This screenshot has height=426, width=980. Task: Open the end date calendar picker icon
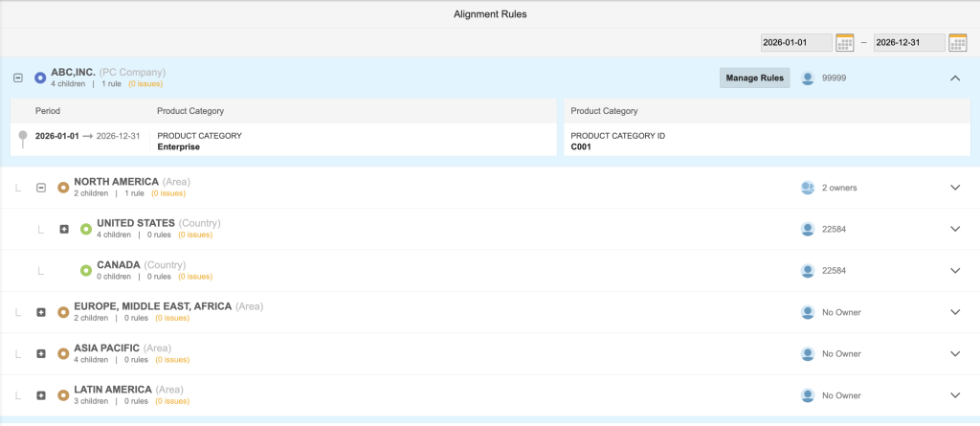[x=958, y=42]
